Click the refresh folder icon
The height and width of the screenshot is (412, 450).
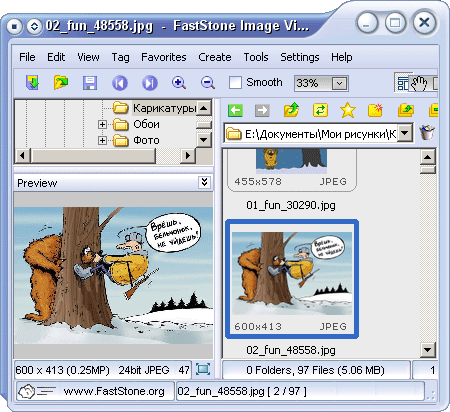point(320,110)
